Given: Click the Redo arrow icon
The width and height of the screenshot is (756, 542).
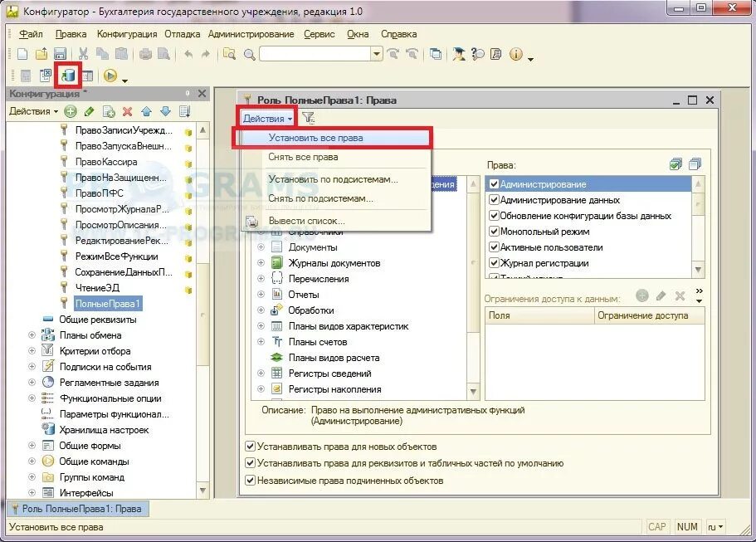Looking at the screenshot, I should tap(206, 54).
